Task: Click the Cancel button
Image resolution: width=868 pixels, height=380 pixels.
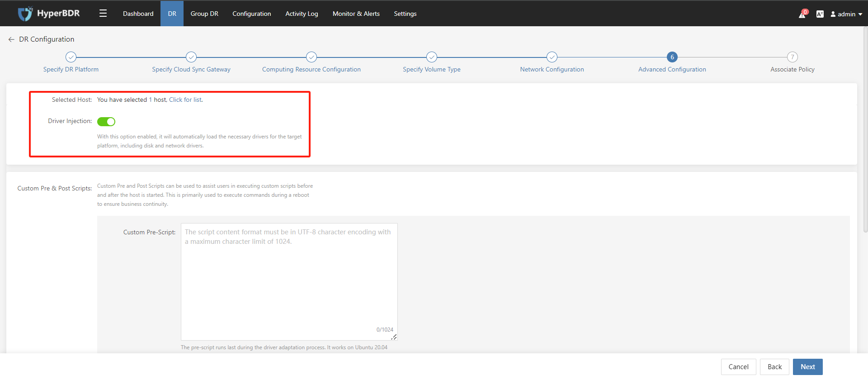Action: coord(738,367)
